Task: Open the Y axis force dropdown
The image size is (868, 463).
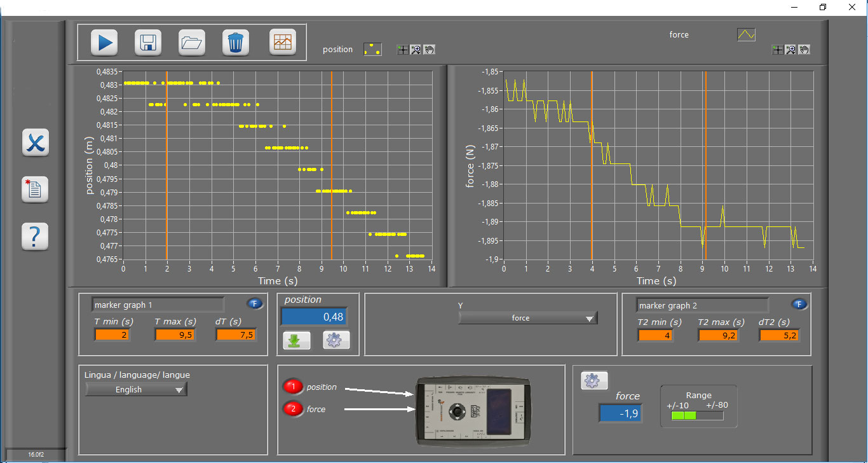Action: 527,318
